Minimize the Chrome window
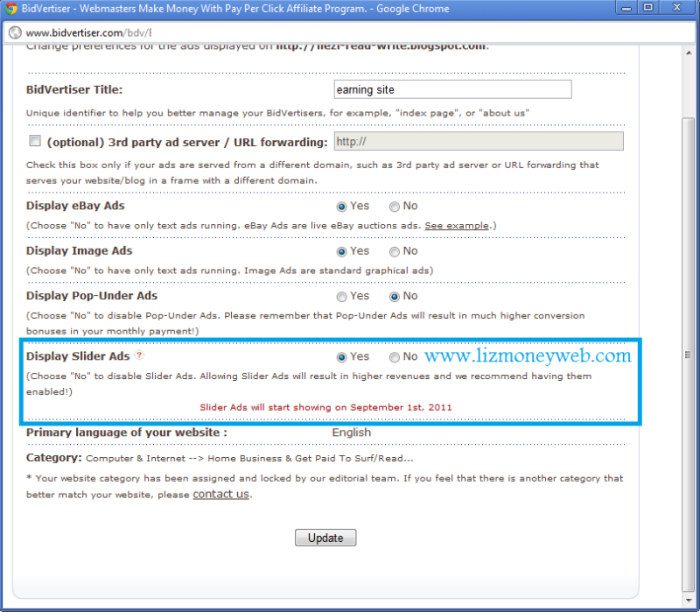 click(626, 8)
